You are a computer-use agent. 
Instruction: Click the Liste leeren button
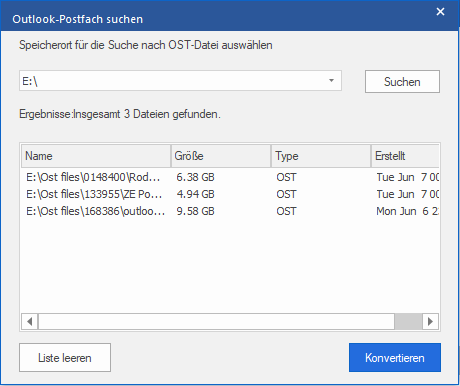tap(65, 358)
